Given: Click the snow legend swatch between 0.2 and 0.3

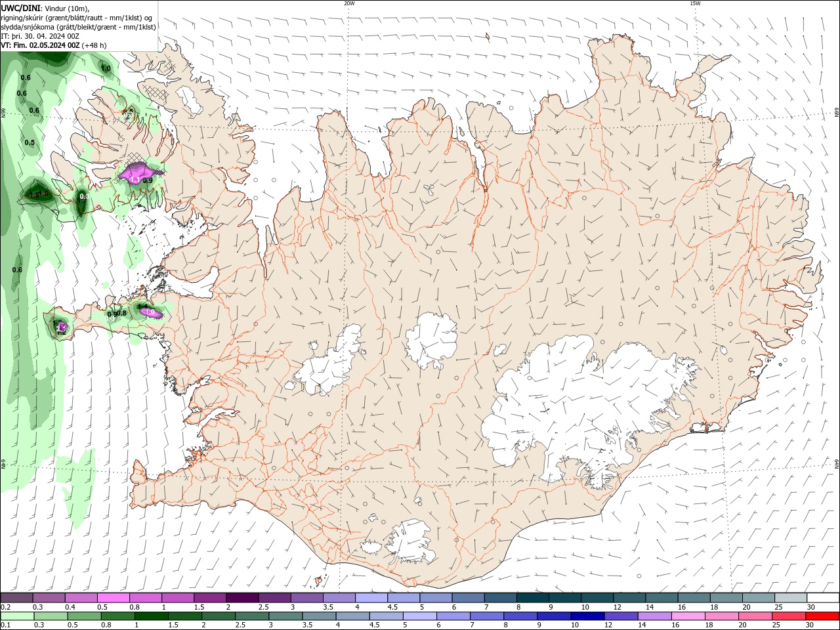Looking at the screenshot, I should 16,598.
